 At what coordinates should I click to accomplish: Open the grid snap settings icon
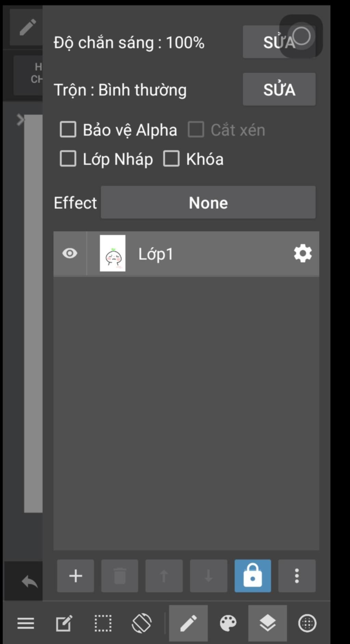tap(307, 623)
